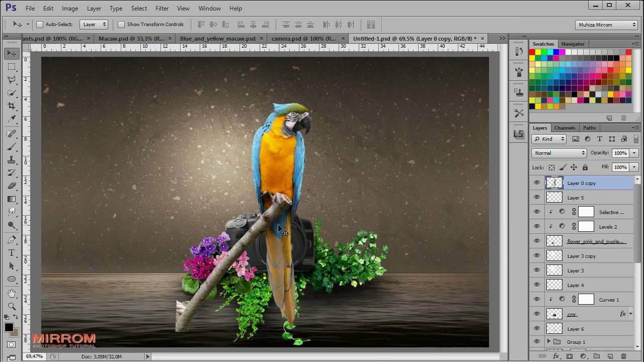This screenshot has height=362, width=644.
Task: Filter layers by type (T) icon
Action: 600,139
